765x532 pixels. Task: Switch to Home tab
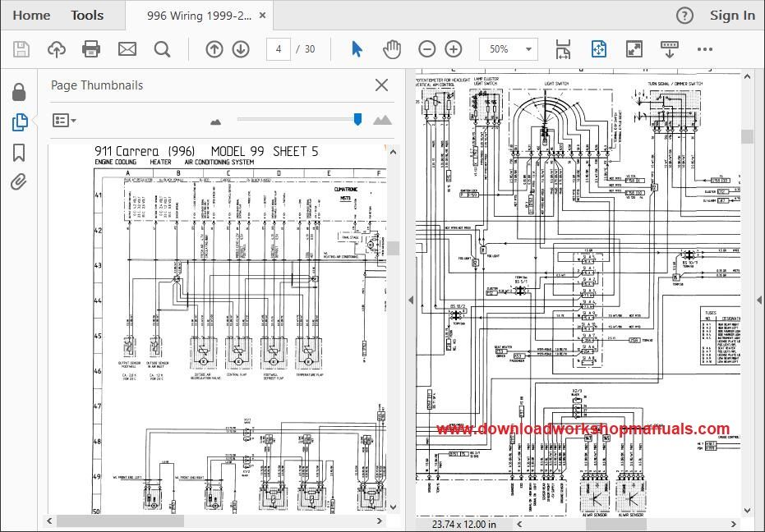point(31,16)
